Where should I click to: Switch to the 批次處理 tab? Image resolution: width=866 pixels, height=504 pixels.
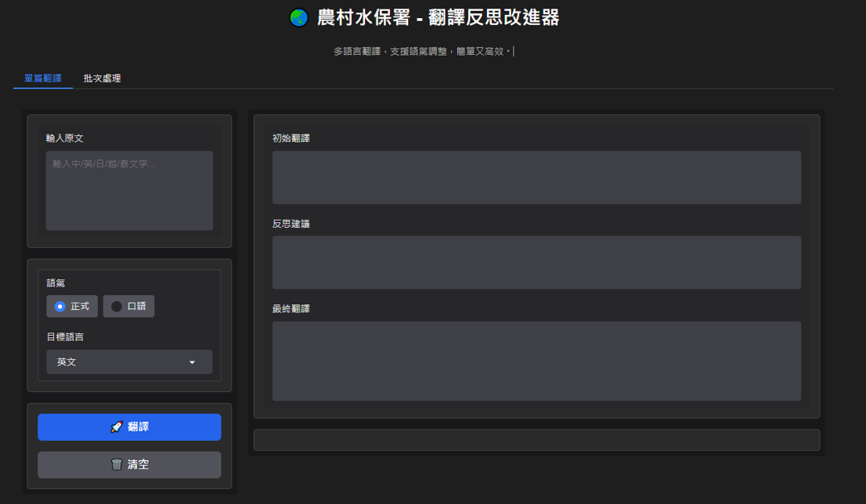click(x=102, y=78)
